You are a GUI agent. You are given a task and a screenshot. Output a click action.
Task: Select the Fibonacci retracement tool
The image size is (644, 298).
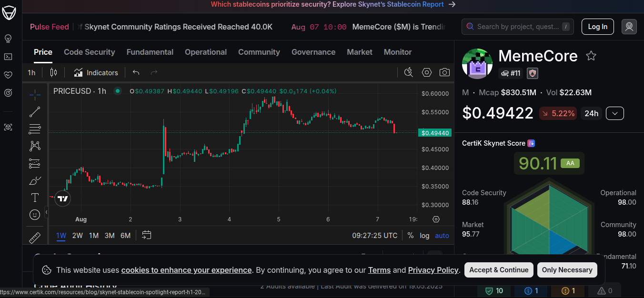pyautogui.click(x=35, y=129)
